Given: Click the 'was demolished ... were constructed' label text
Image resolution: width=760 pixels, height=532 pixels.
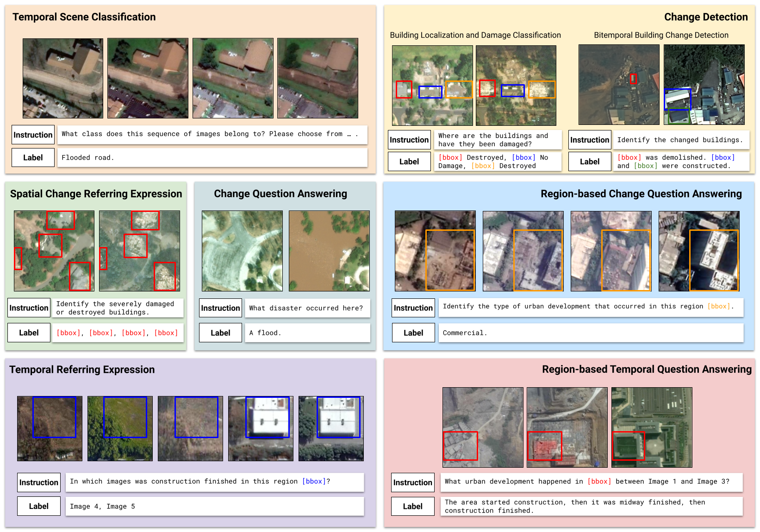Looking at the screenshot, I should tap(676, 161).
